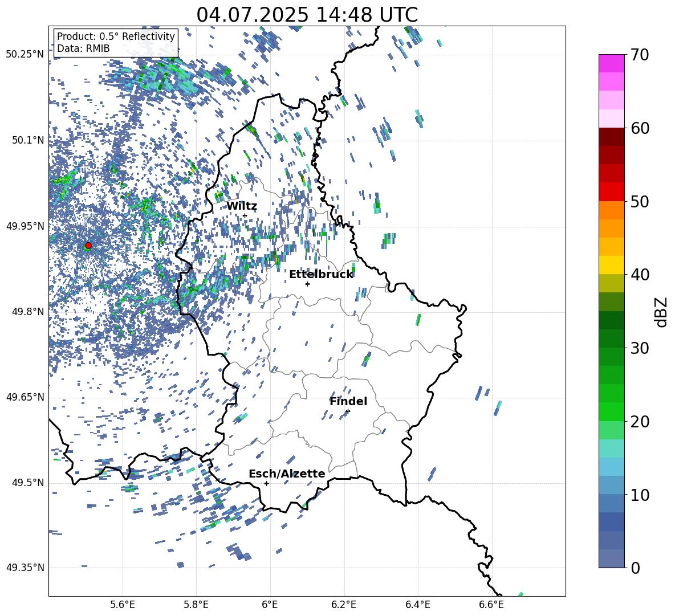Click the Findel station cross marker

point(348,411)
